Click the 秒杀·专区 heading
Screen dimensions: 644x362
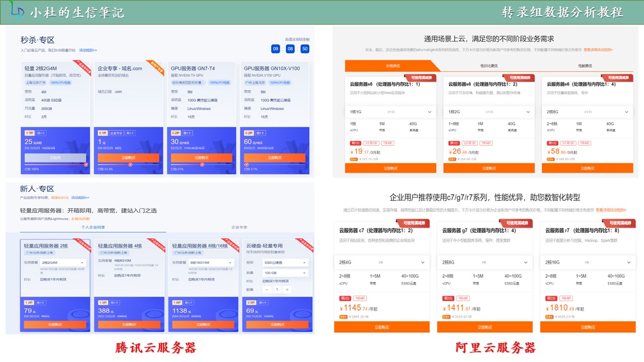tap(37, 40)
